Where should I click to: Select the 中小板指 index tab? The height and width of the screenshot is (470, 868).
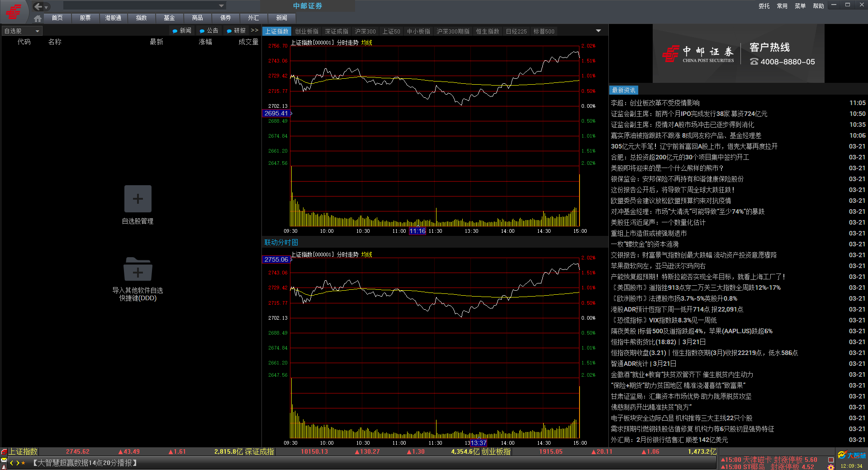[x=418, y=31]
